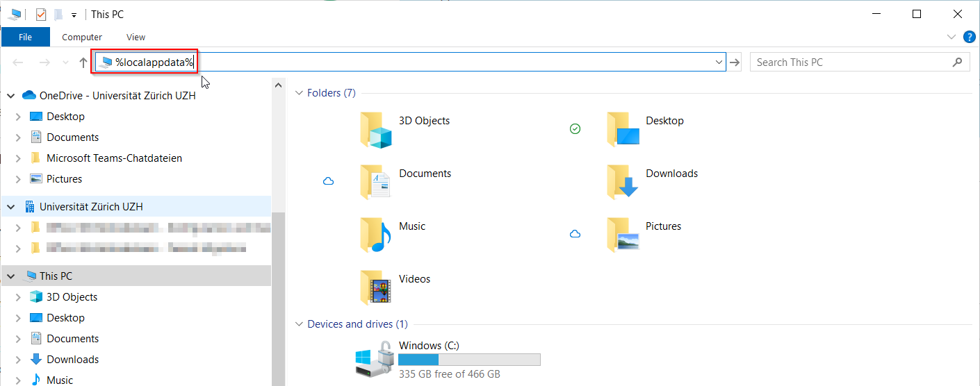Click the Help question mark icon
Viewport: 980px width, 386px height.
click(x=969, y=37)
